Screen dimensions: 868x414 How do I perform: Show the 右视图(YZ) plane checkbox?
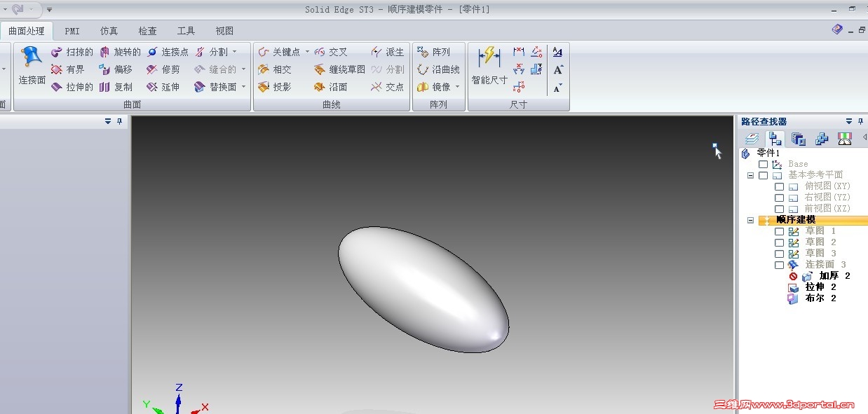point(779,198)
